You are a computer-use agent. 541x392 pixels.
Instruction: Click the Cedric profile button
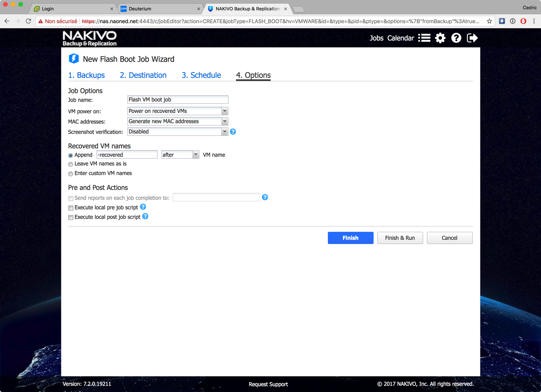(x=530, y=8)
